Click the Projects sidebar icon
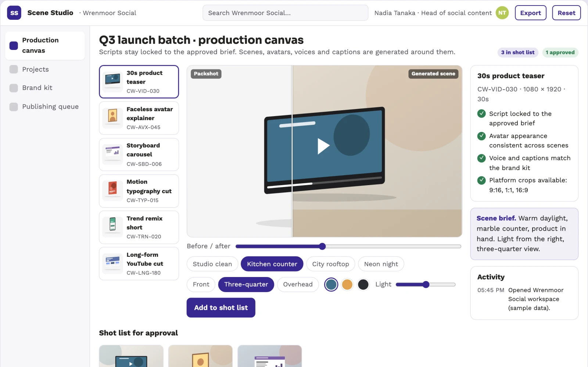The width and height of the screenshot is (588, 367). pos(14,69)
